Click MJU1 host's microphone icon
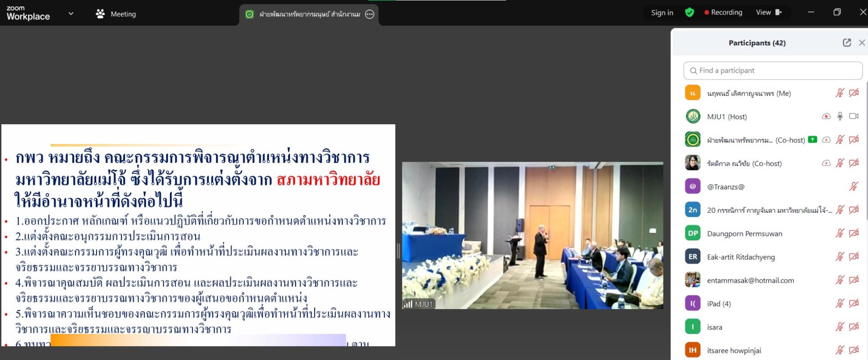The width and height of the screenshot is (868, 360). pyautogui.click(x=840, y=117)
